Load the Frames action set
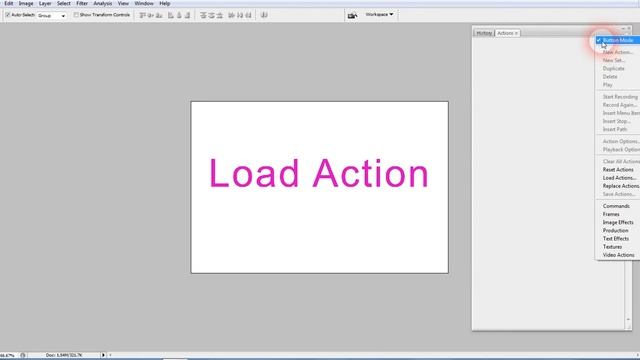640x360 pixels. point(611,214)
